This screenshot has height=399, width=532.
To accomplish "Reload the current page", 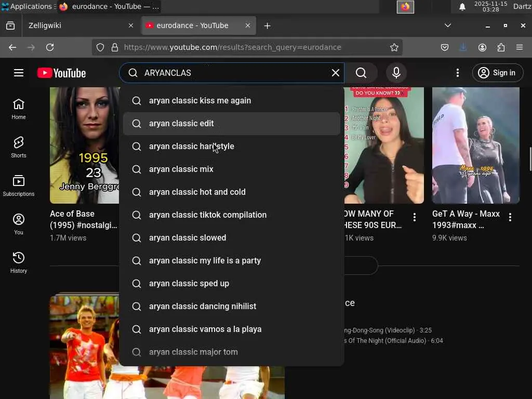I will click(x=50, y=47).
